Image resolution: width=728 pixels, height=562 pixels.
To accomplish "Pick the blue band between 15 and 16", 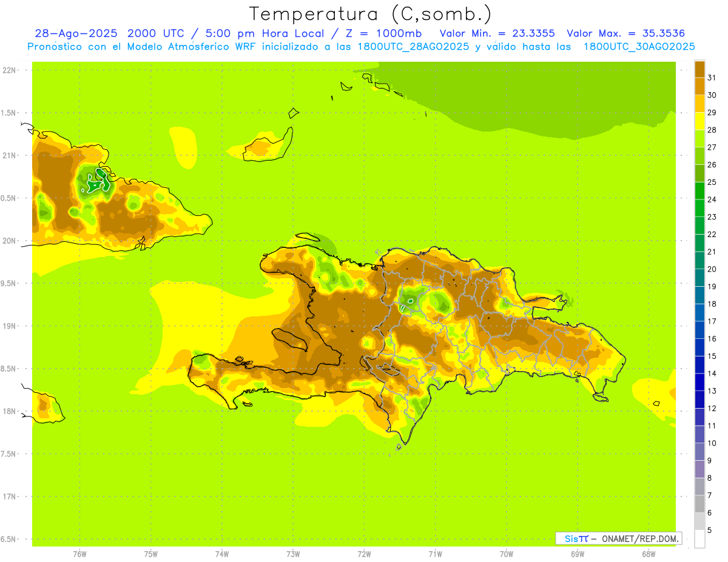I will pyautogui.click(x=699, y=347).
